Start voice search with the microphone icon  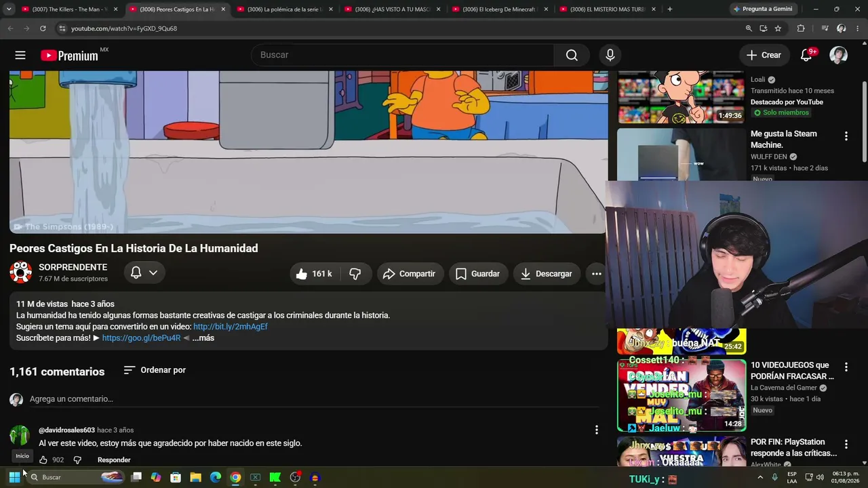[610, 55]
